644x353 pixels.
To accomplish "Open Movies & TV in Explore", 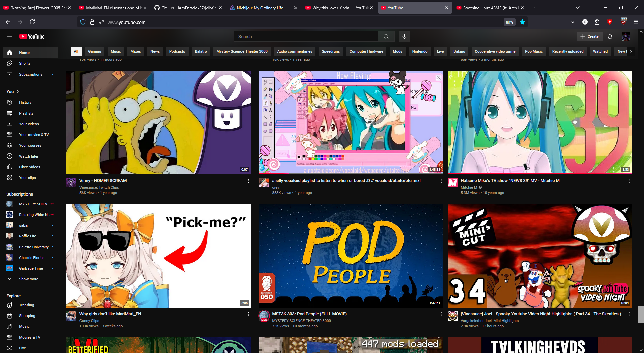I will click(31, 337).
